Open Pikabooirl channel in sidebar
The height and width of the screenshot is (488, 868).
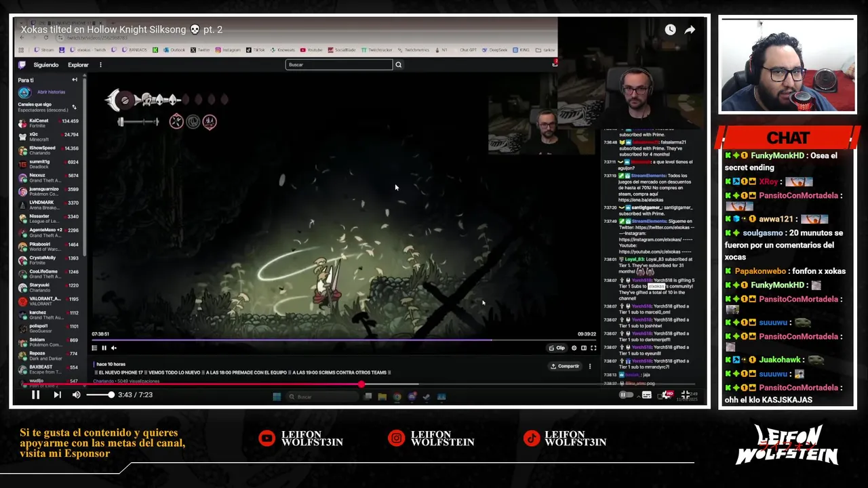(x=49, y=246)
